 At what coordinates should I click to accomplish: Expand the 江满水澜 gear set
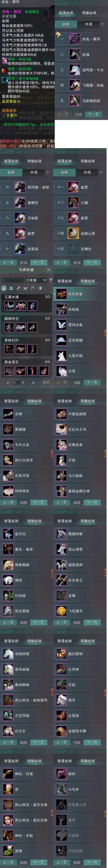(x=27, y=297)
